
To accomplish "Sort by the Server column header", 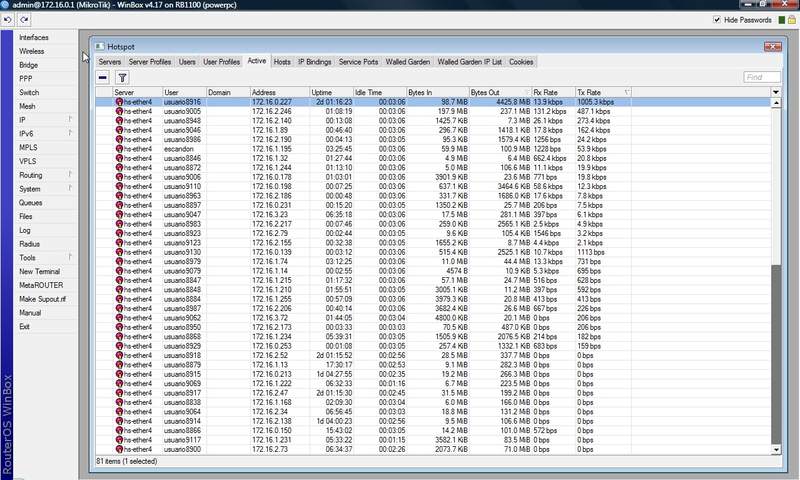I will pos(137,92).
